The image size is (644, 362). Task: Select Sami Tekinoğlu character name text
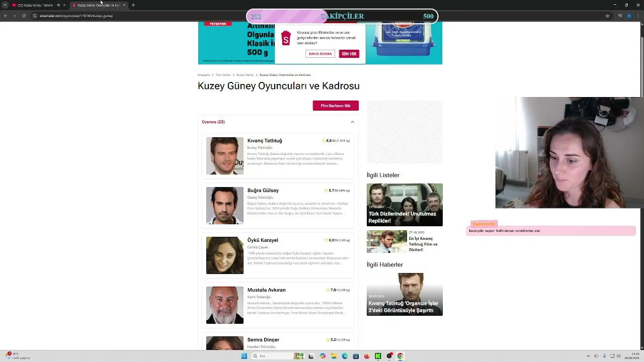pyautogui.click(x=259, y=297)
